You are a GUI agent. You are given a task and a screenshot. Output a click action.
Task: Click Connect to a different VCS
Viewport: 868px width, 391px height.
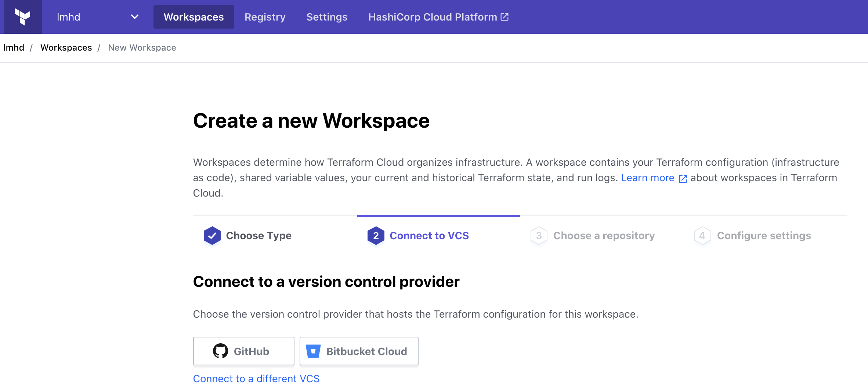pyautogui.click(x=256, y=379)
